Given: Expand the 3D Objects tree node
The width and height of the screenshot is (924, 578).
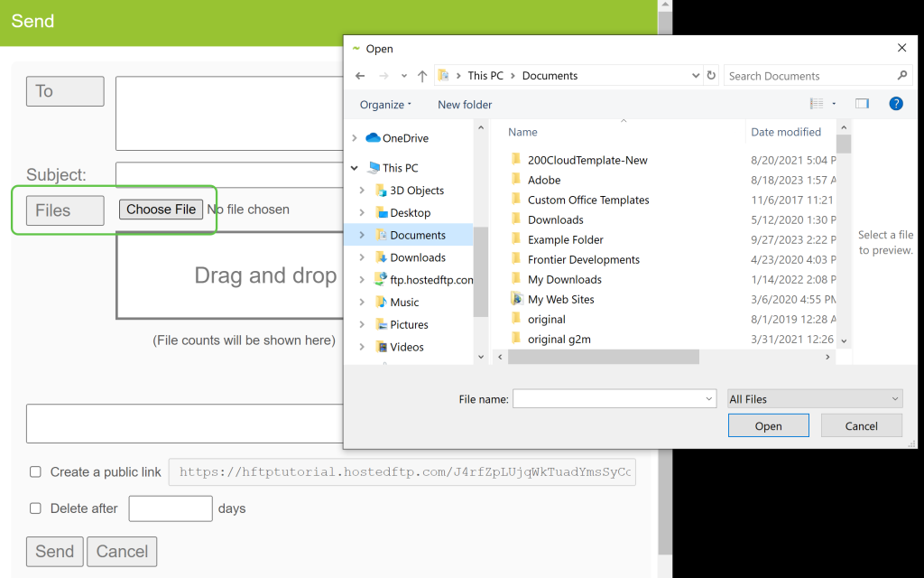Looking at the screenshot, I should [x=362, y=191].
